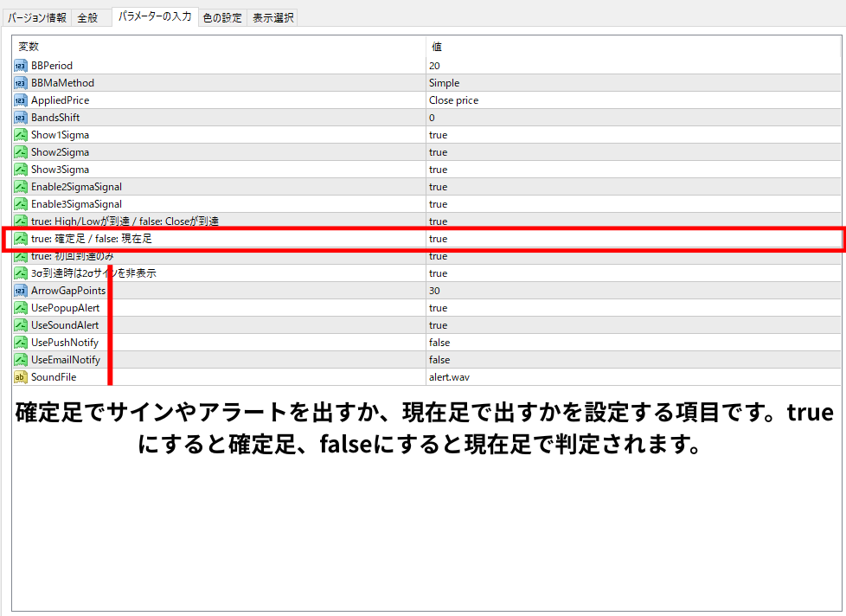Image resolution: width=846 pixels, height=616 pixels.
Task: Click the Show1Sigma boolean icon
Action: [x=21, y=135]
